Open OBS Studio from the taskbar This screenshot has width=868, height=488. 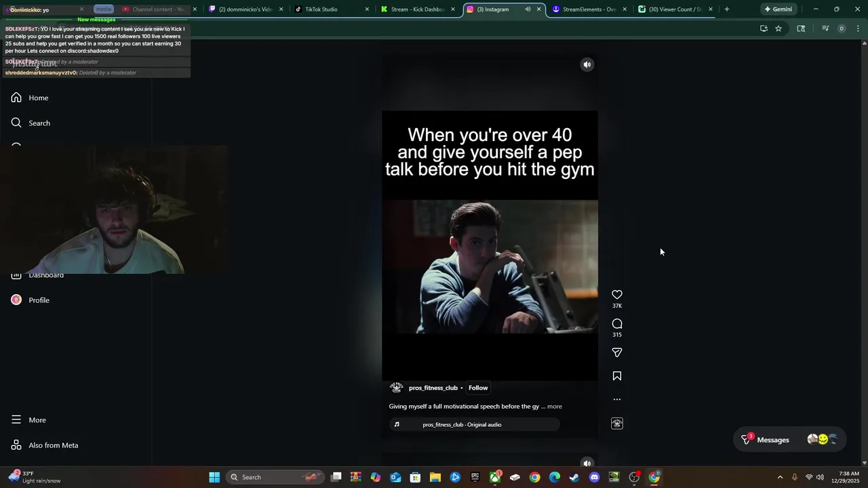pos(634,477)
